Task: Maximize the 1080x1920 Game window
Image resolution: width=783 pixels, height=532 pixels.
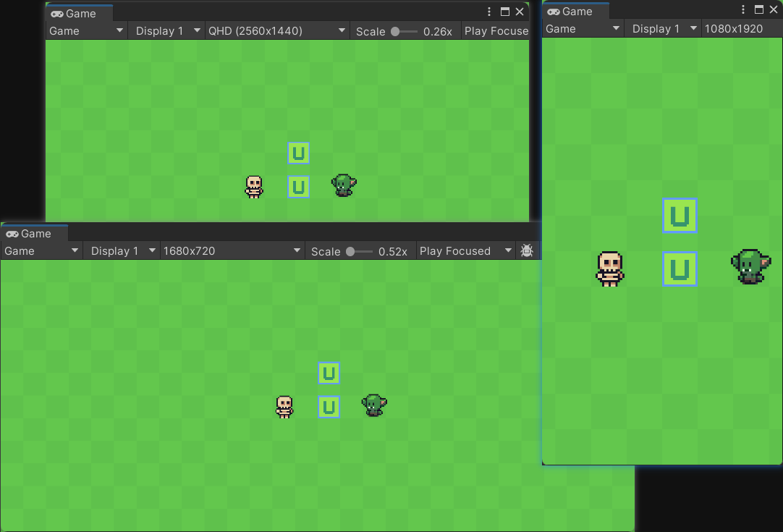Action: pyautogui.click(x=759, y=9)
